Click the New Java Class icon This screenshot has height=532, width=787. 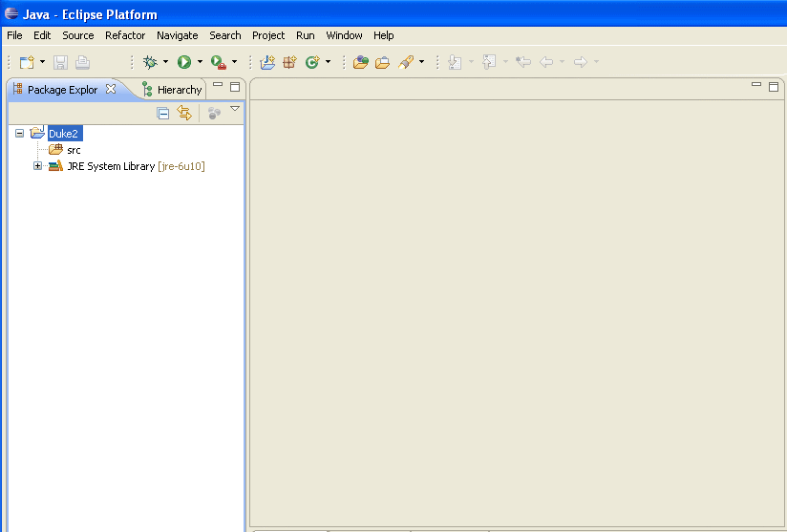312,62
